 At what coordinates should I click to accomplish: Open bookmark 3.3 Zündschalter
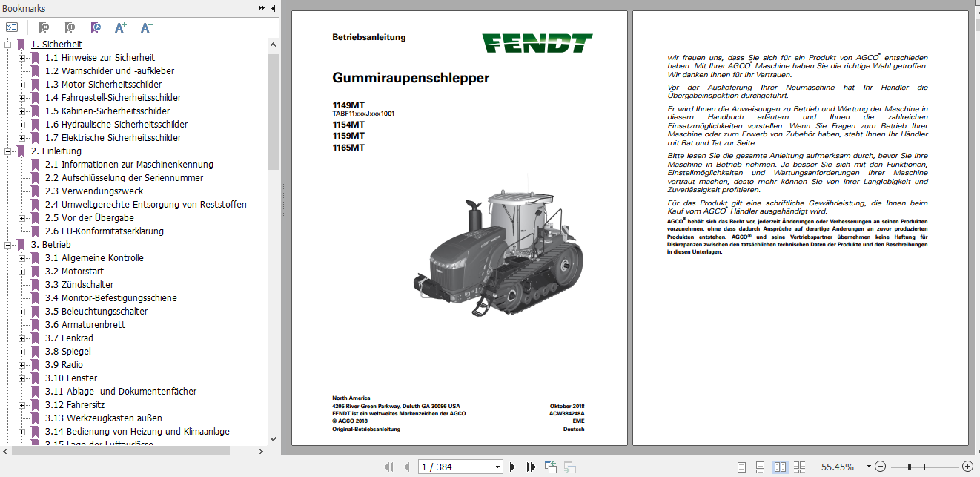click(x=79, y=284)
